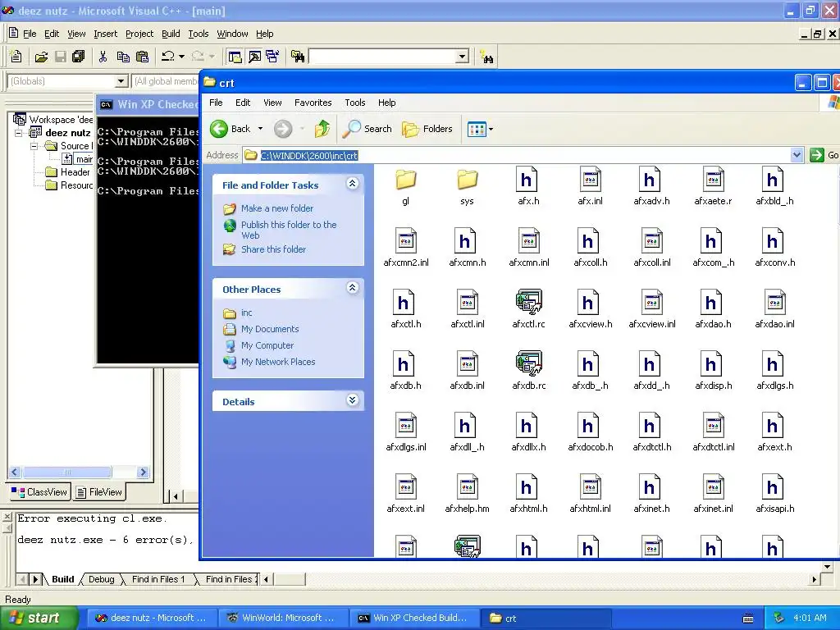Open the Project menu in Visual C++

[x=139, y=34]
